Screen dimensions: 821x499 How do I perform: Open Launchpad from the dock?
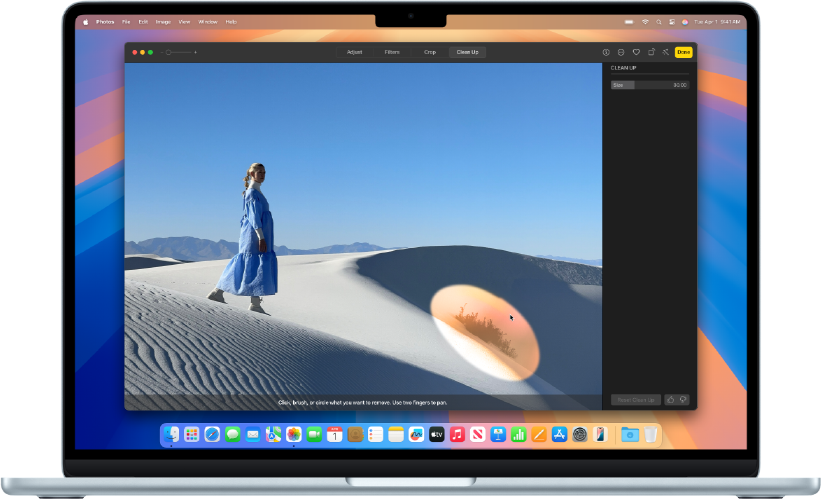pyautogui.click(x=192, y=434)
